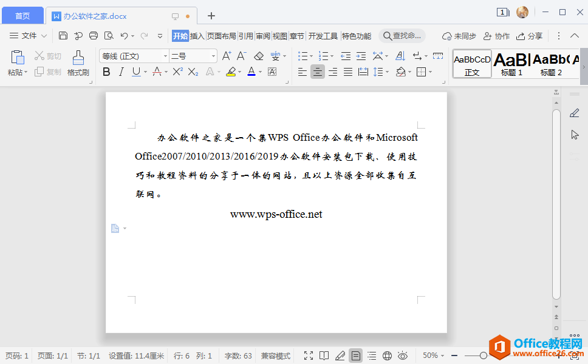This screenshot has height=364, width=588.
Task: Click the select arrow tool in side panel
Action: (x=575, y=135)
